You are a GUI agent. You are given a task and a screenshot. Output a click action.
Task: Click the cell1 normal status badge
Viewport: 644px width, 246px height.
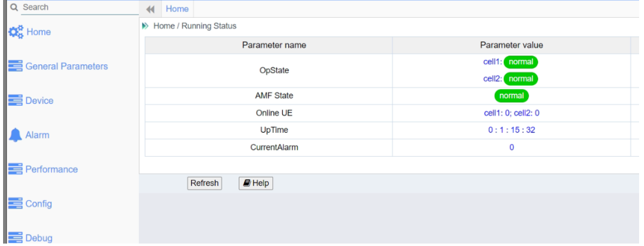coord(520,62)
